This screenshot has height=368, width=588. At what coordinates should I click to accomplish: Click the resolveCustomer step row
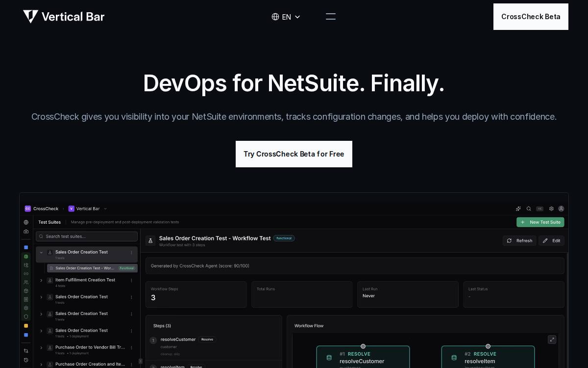click(x=214, y=345)
